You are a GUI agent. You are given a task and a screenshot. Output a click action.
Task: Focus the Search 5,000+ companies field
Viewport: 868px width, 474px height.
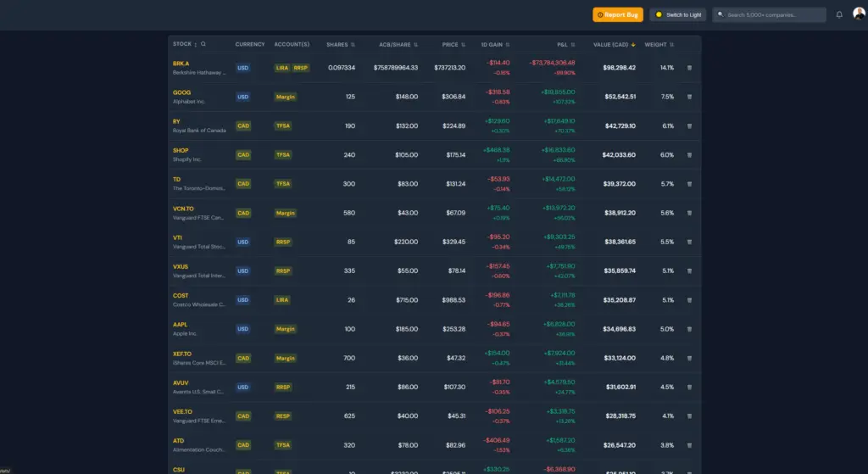coord(770,14)
